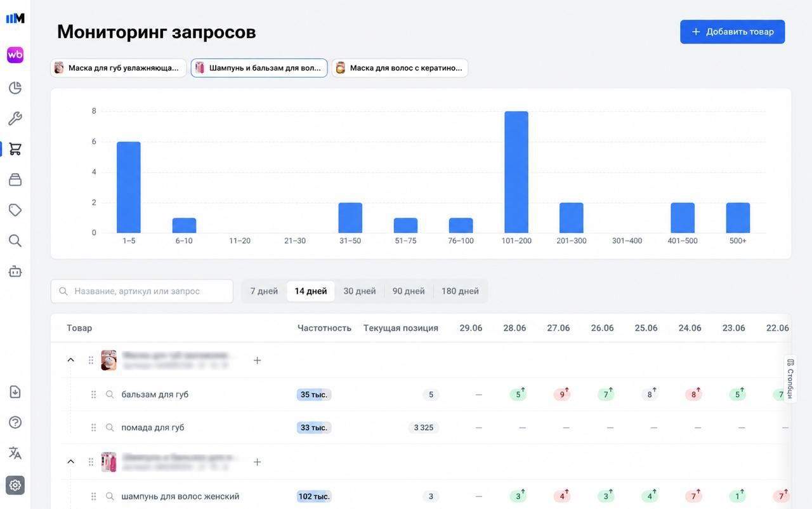Click the Товар column header
The height and width of the screenshot is (509, 812).
click(79, 328)
